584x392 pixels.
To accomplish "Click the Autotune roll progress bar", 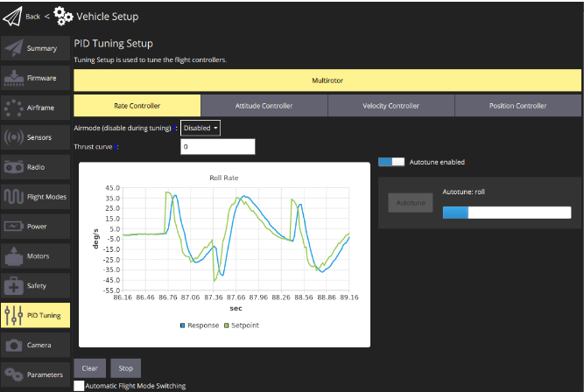I will (x=506, y=212).
